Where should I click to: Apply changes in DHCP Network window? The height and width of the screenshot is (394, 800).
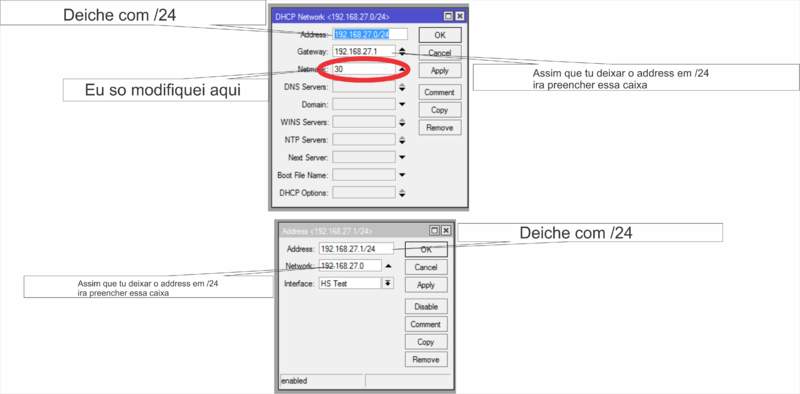coord(440,70)
